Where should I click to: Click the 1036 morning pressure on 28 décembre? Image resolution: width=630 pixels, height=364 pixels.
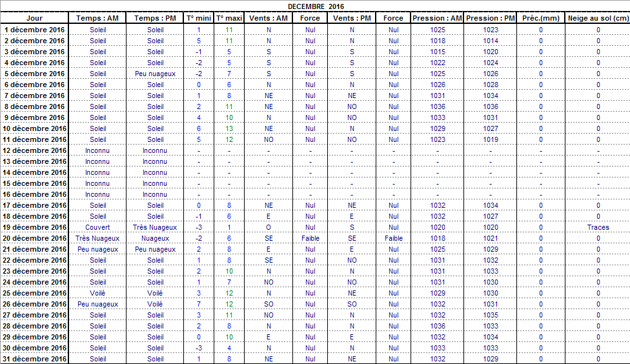point(438,326)
